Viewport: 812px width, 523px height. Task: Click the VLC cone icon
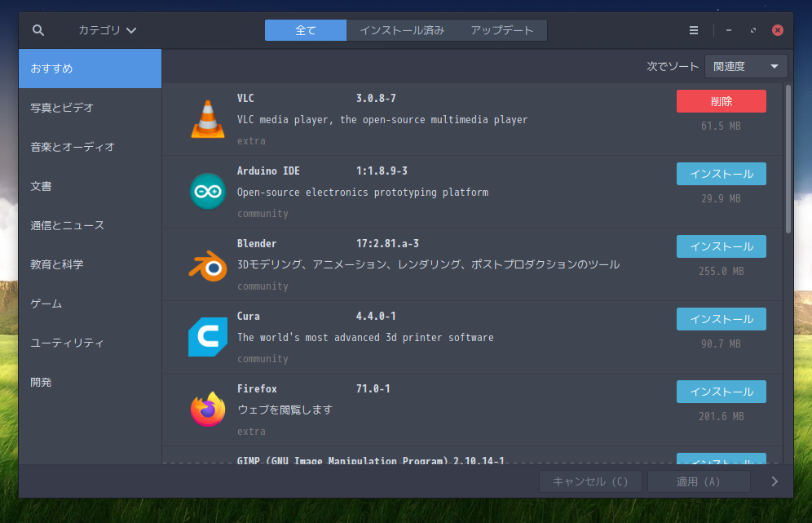[x=208, y=119]
